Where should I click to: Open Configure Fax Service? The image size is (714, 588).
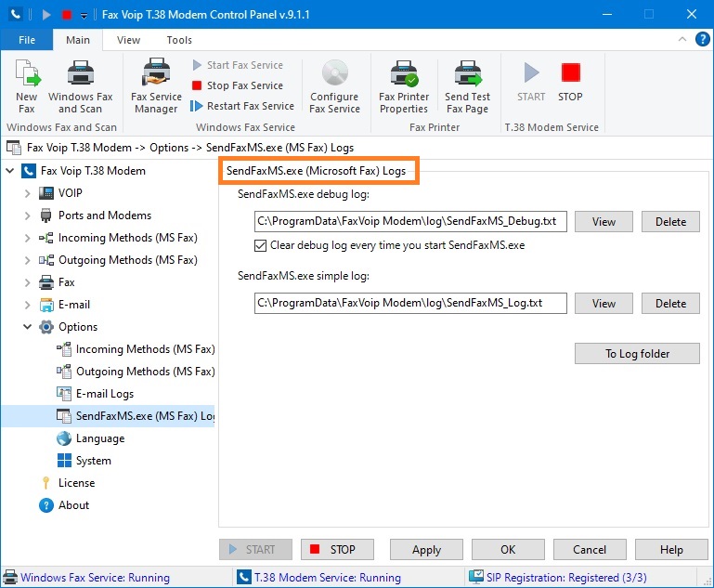(x=334, y=86)
